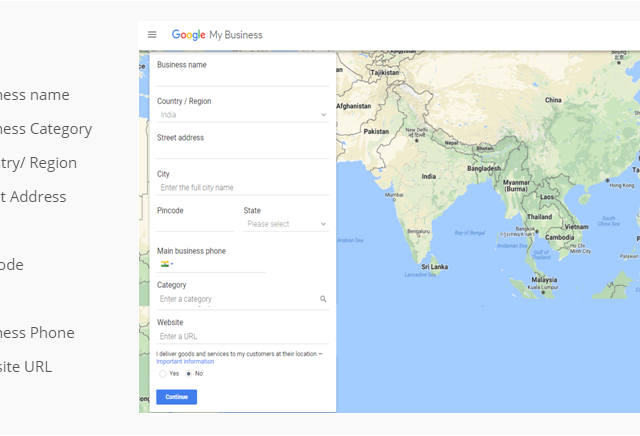The width and height of the screenshot is (640, 436).
Task: Click the Continue button
Action: (x=176, y=397)
